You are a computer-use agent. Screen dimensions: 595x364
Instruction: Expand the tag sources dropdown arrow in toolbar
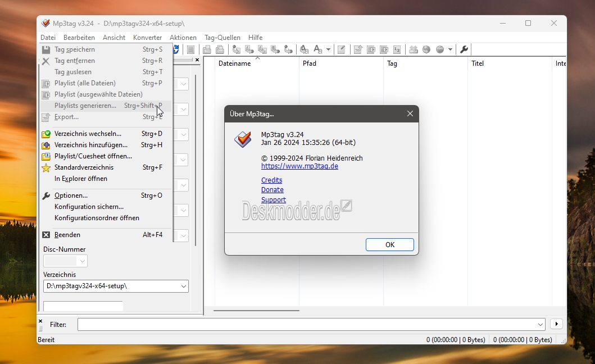[x=450, y=49]
